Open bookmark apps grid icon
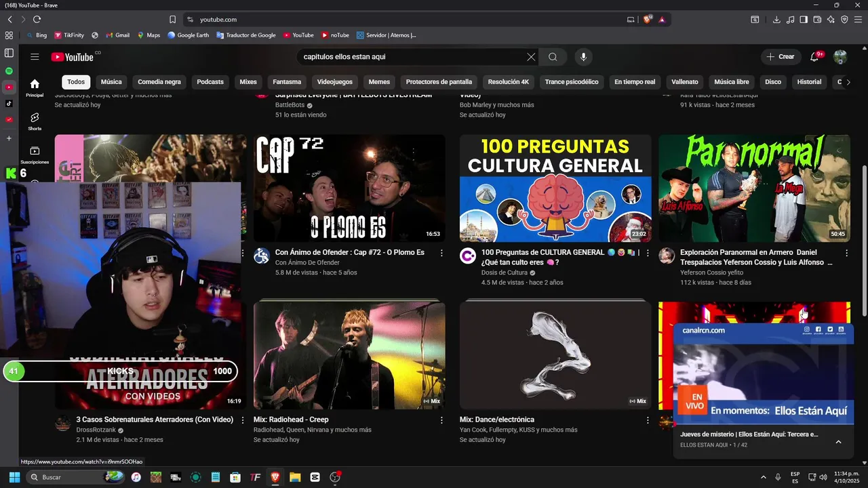Screen dimensions: 868x488 pos(9,35)
